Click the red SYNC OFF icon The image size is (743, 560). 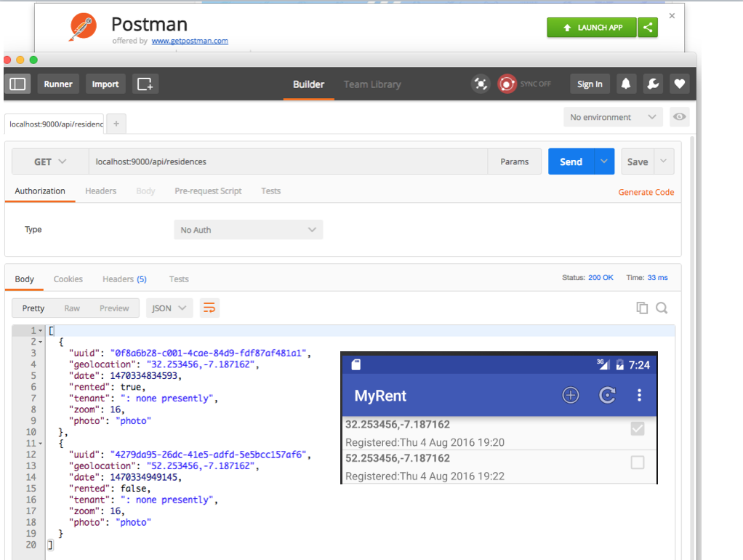507,84
